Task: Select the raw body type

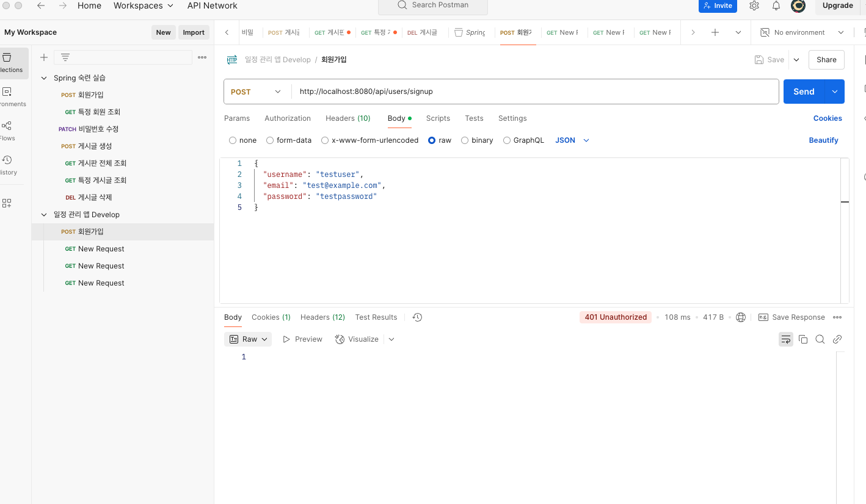Action: tap(432, 140)
